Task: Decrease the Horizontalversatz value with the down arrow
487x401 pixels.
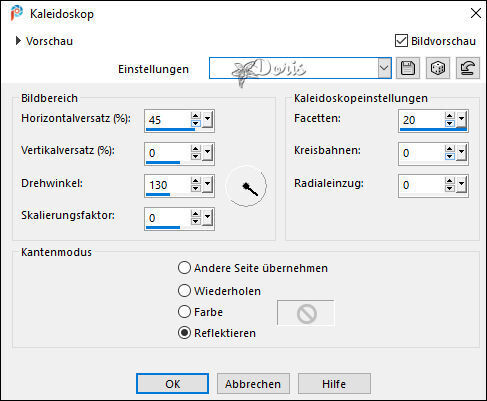Action: pos(196,123)
